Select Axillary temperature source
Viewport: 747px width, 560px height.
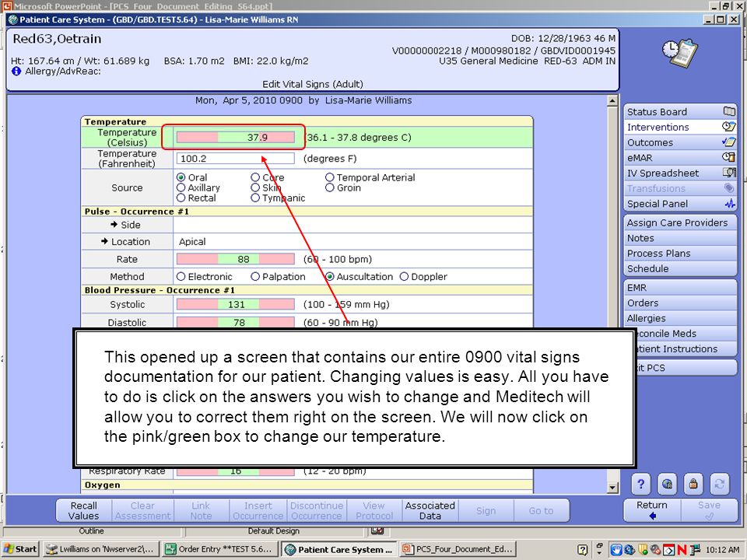click(181, 187)
